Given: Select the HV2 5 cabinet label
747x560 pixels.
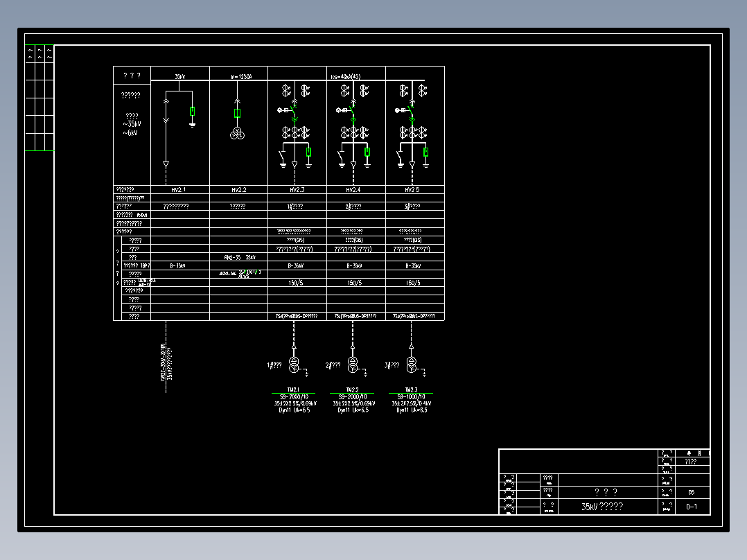Looking at the screenshot, I should point(412,190).
